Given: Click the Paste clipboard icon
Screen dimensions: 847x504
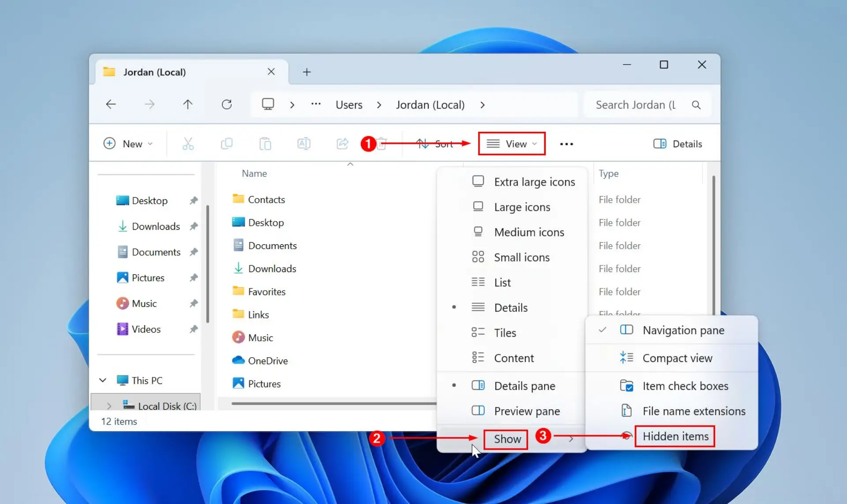Looking at the screenshot, I should pos(265,144).
